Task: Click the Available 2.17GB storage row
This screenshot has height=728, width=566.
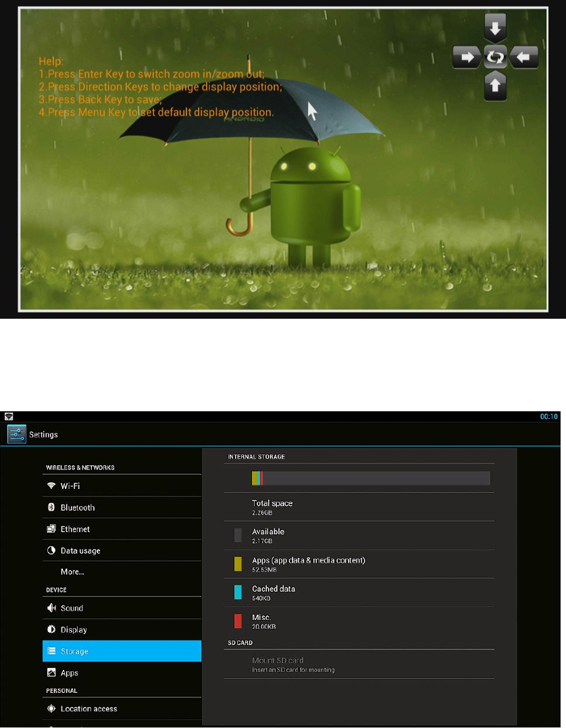Action: click(359, 536)
